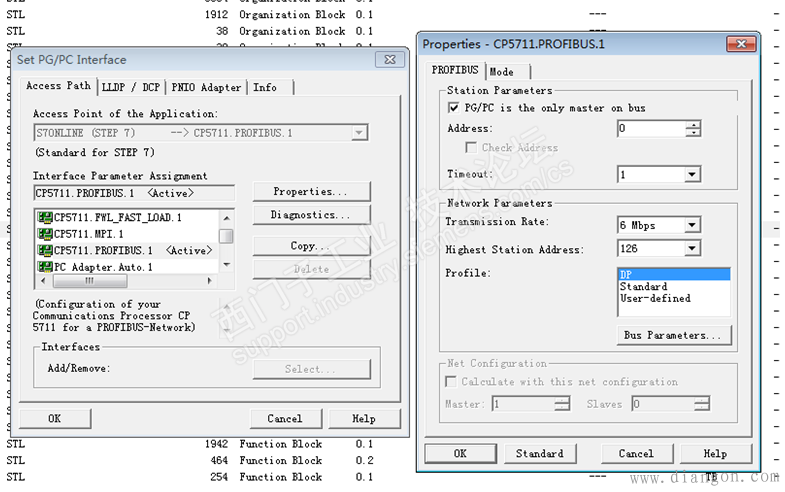Open Help in the Properties dialog
Viewport: 785px width, 492px height.
(716, 453)
